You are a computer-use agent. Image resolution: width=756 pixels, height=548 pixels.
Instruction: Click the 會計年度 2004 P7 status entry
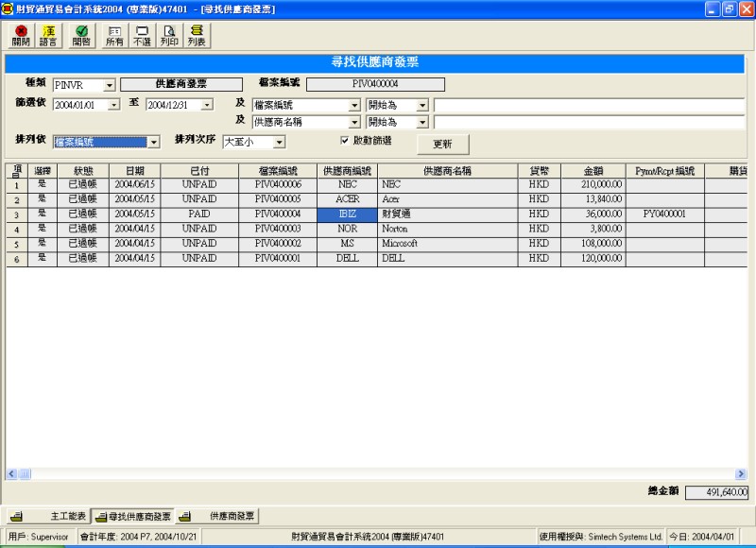click(x=139, y=537)
